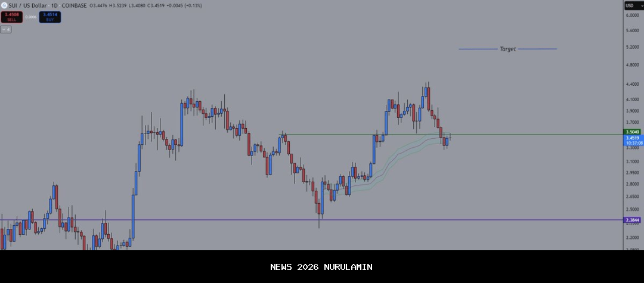This screenshot has width=644, height=283.
Task: Select the blue Target line left segment
Action: [x=477, y=49]
